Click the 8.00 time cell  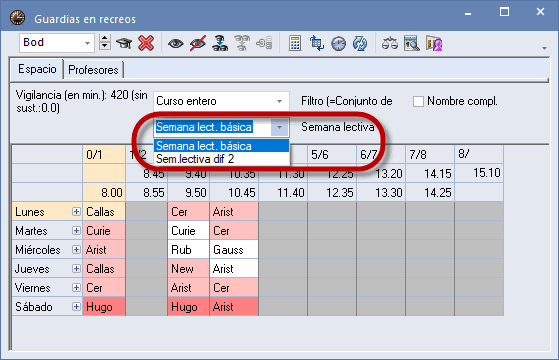[104, 193]
